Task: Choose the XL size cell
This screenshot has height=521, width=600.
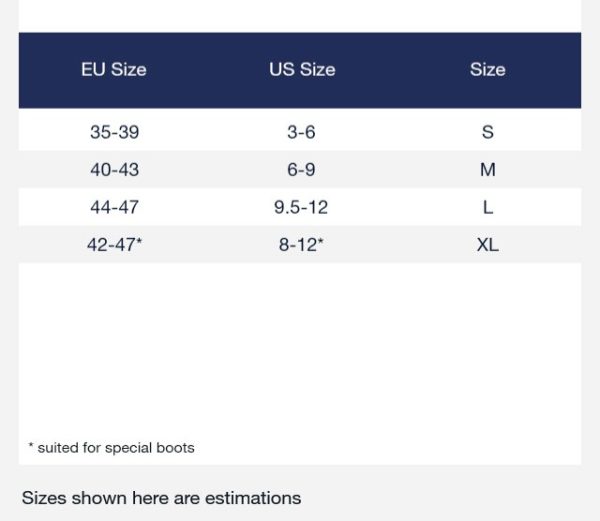Action: (487, 245)
